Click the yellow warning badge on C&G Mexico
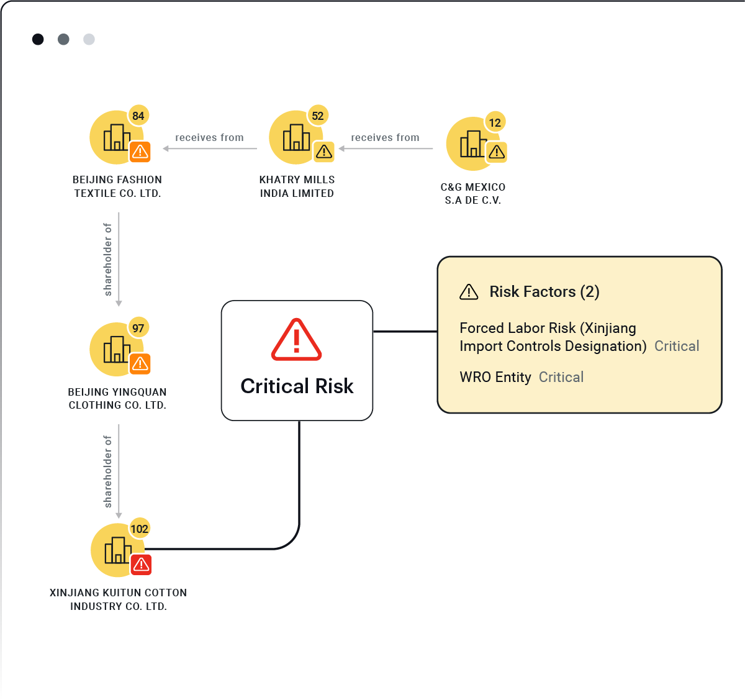The image size is (745, 700). (497, 152)
